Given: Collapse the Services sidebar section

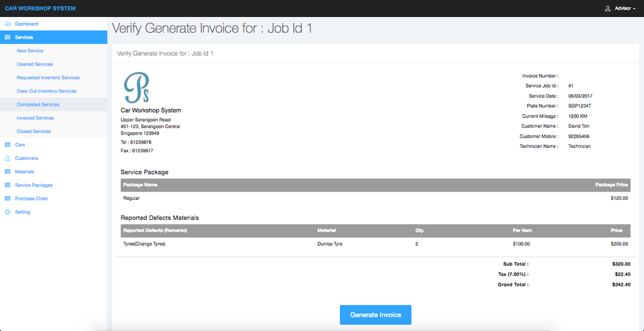Looking at the screenshot, I should point(24,38).
